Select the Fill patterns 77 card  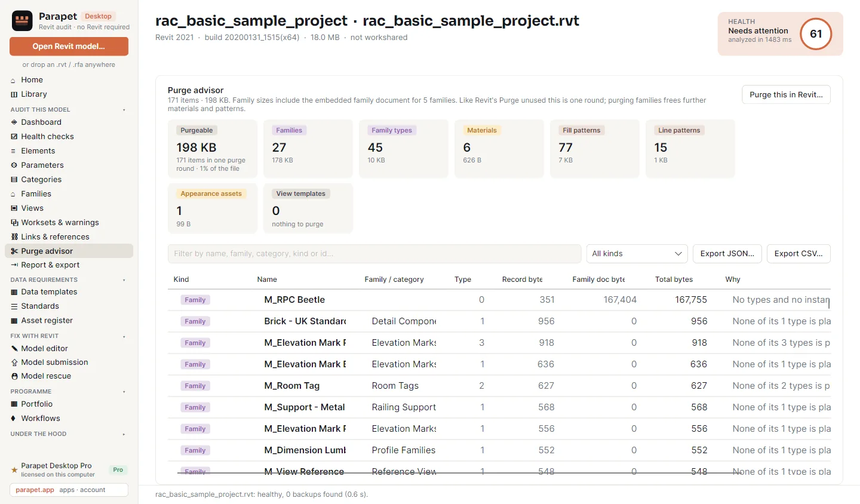click(x=595, y=149)
